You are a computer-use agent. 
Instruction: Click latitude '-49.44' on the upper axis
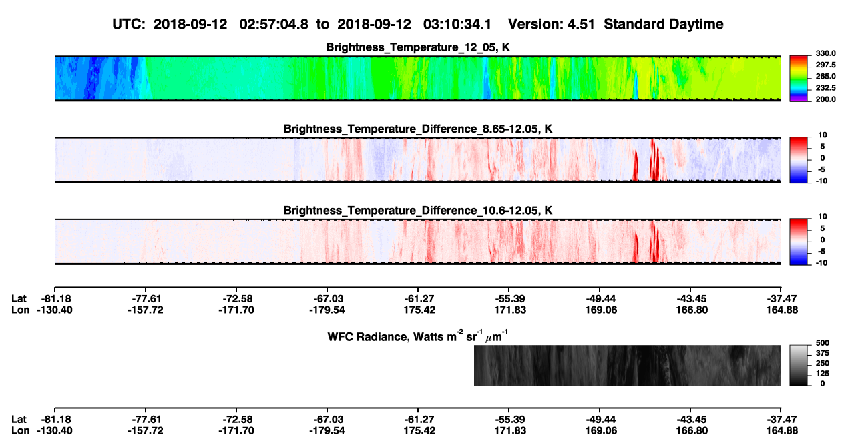point(600,298)
